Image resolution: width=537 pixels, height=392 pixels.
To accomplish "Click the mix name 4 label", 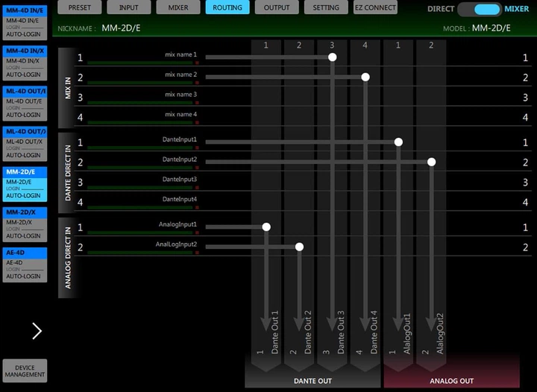I will coord(180,114).
